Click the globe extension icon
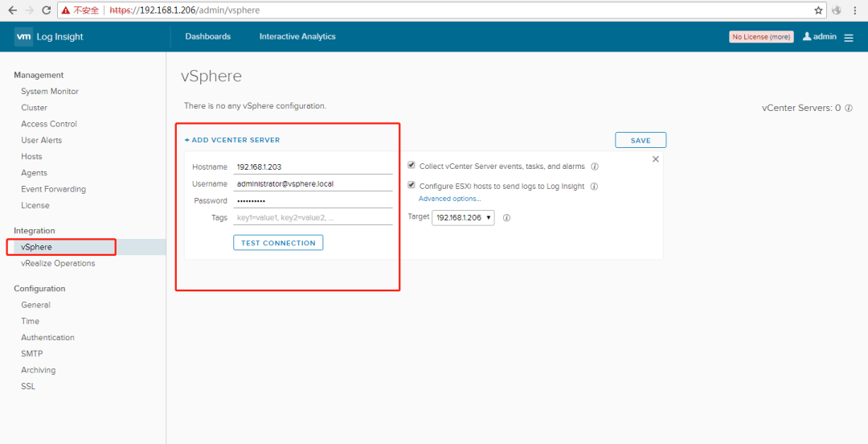This screenshot has height=444, width=868. point(837,10)
